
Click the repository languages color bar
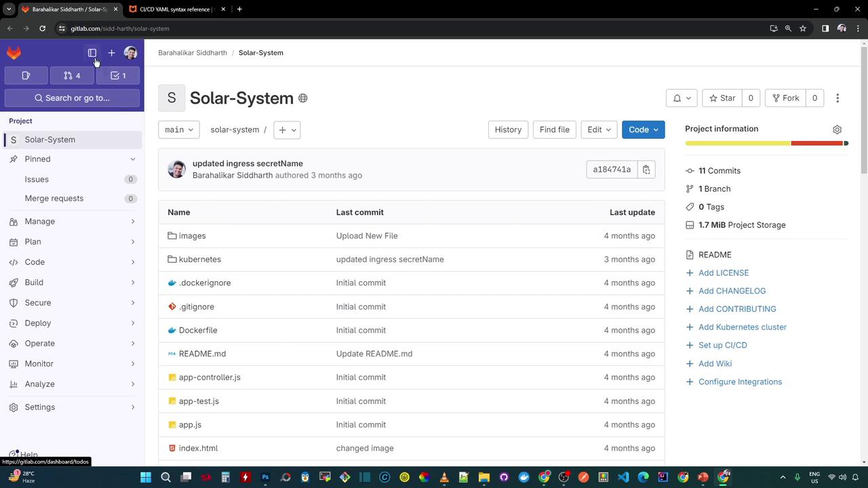(766, 143)
